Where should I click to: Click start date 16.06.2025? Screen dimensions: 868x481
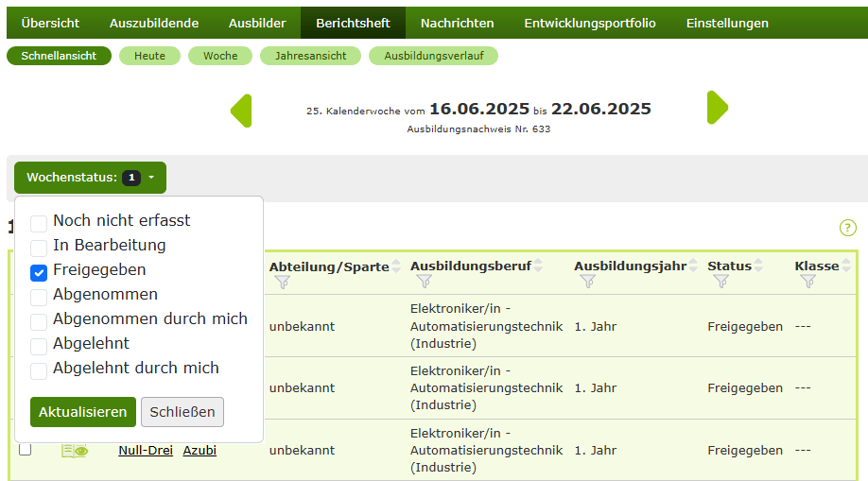pyautogui.click(x=479, y=109)
